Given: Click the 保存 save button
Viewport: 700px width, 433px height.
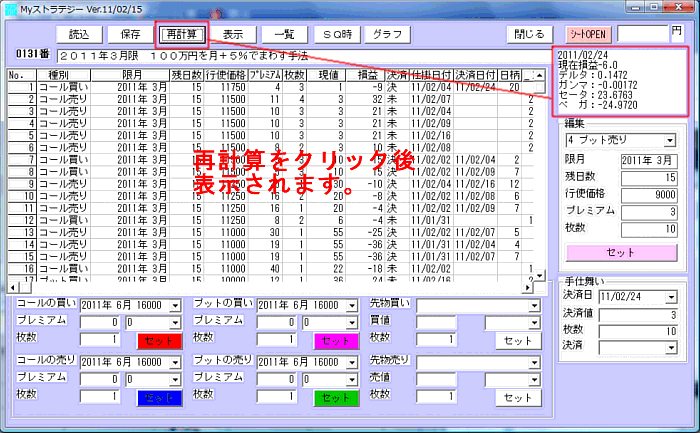Looking at the screenshot, I should coord(130,33).
